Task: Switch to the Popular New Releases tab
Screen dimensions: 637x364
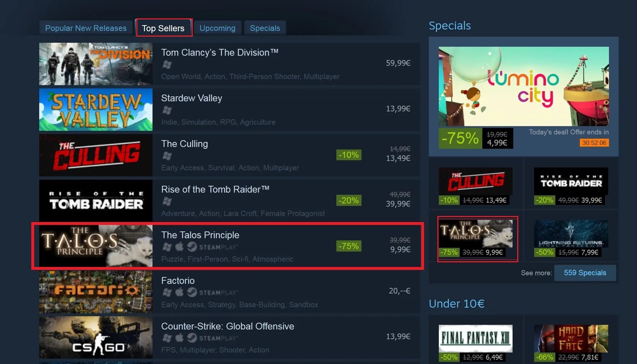Action: [86, 28]
